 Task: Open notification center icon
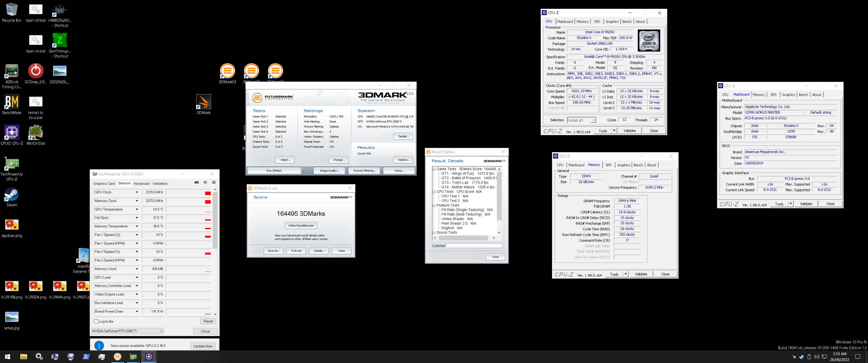pos(858,357)
